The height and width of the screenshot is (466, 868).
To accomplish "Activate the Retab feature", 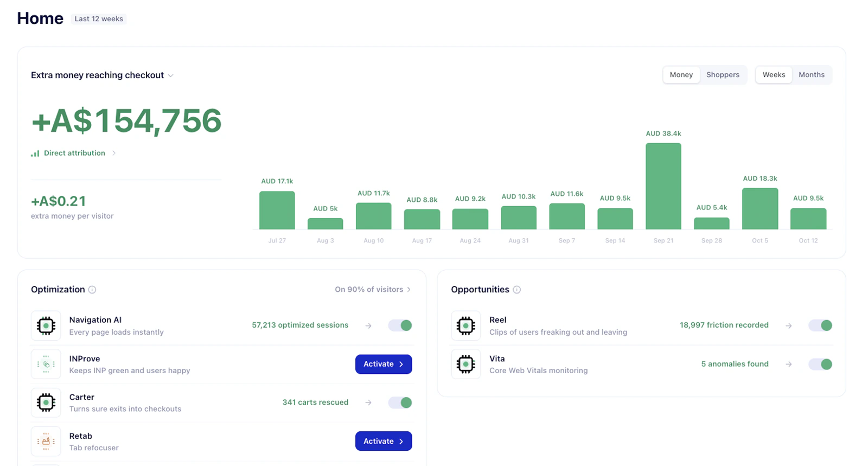I will click(x=384, y=441).
